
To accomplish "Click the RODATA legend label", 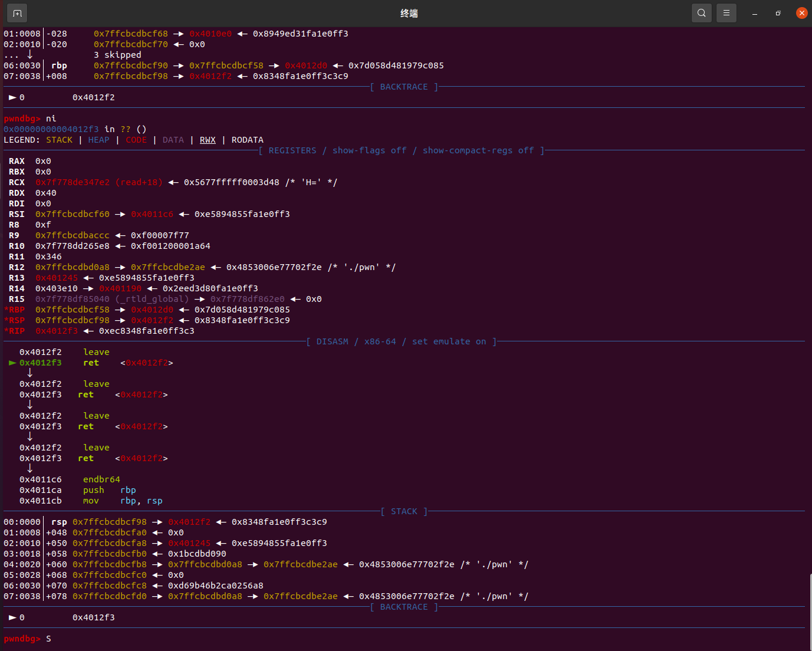I will tap(248, 140).
